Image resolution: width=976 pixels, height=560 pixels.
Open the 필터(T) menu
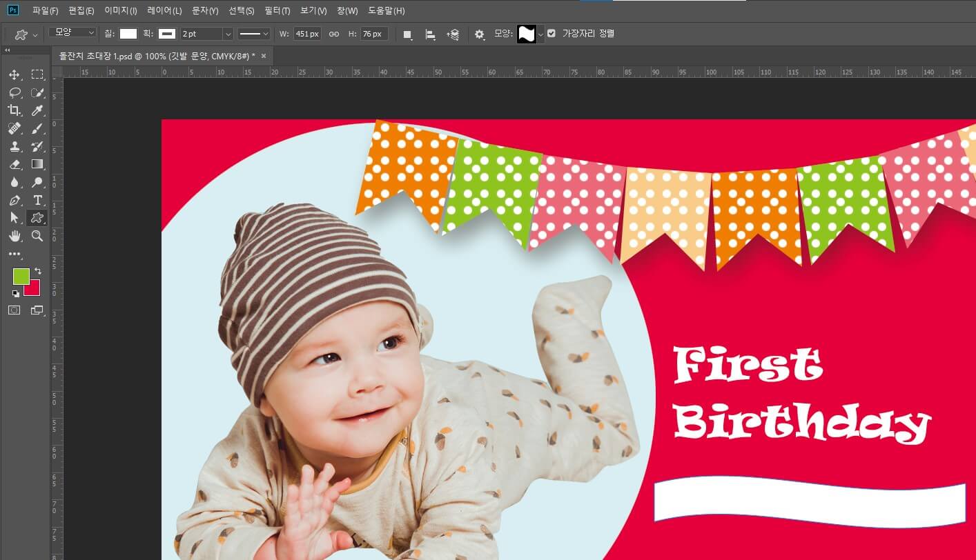(277, 11)
